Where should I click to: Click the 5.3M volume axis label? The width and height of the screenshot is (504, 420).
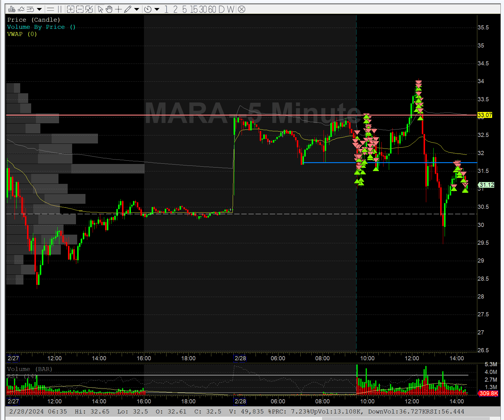tap(491, 364)
